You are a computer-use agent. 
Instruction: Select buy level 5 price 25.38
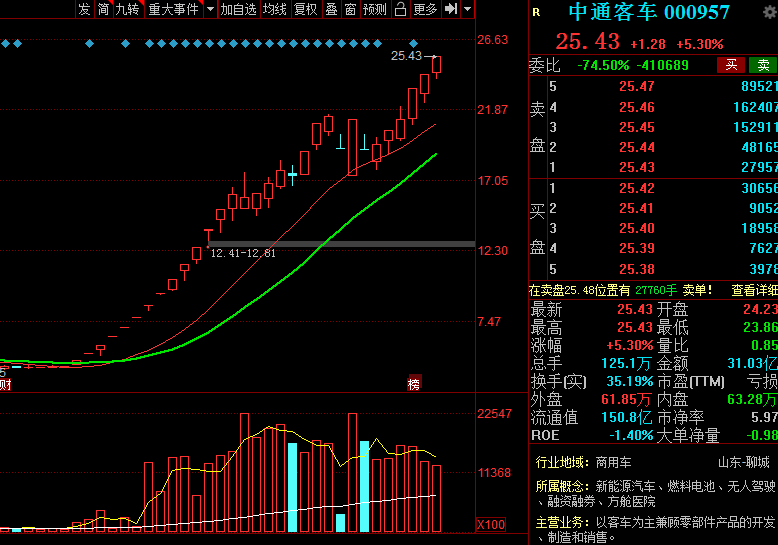637,270
